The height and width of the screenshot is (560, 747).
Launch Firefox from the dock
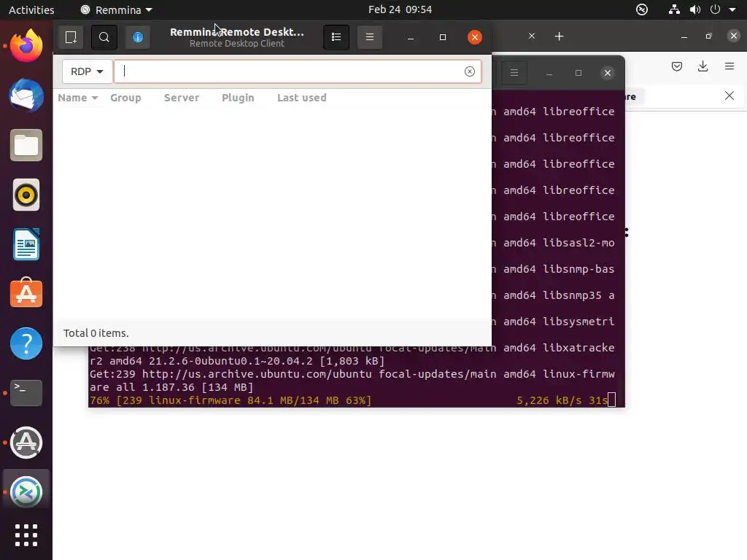click(x=26, y=46)
